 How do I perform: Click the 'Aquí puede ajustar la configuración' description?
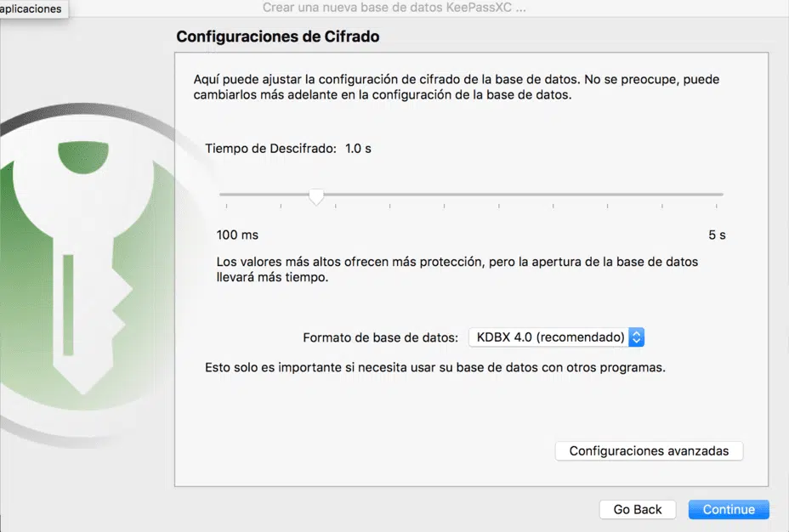[457, 87]
